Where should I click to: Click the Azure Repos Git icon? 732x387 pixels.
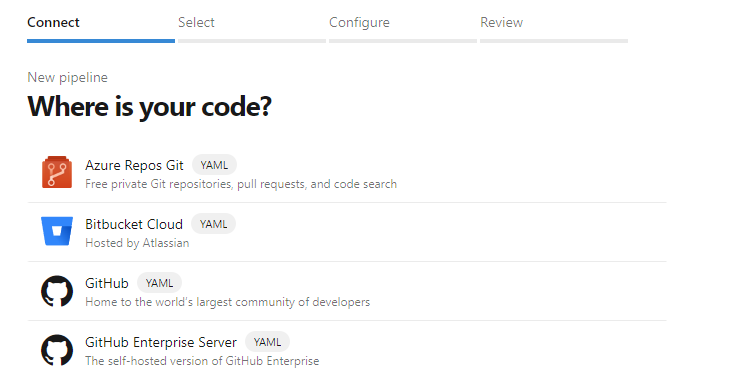[57, 172]
